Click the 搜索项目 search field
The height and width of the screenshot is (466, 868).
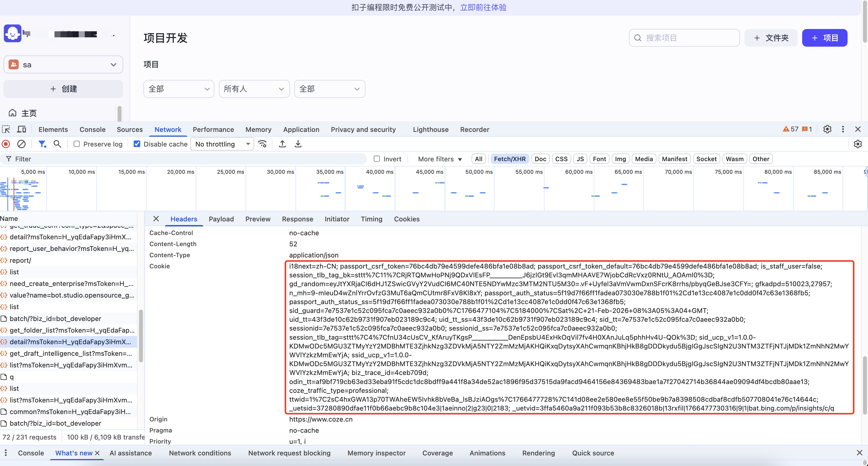click(x=684, y=38)
